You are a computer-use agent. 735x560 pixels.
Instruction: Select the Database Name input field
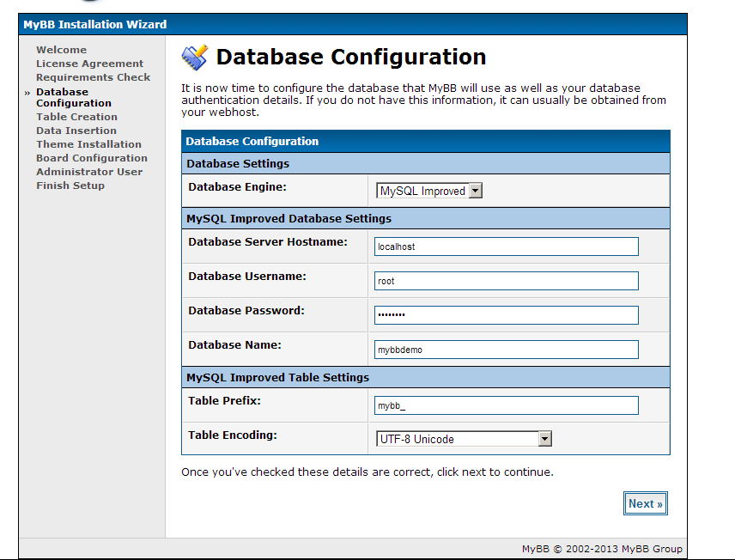point(507,350)
